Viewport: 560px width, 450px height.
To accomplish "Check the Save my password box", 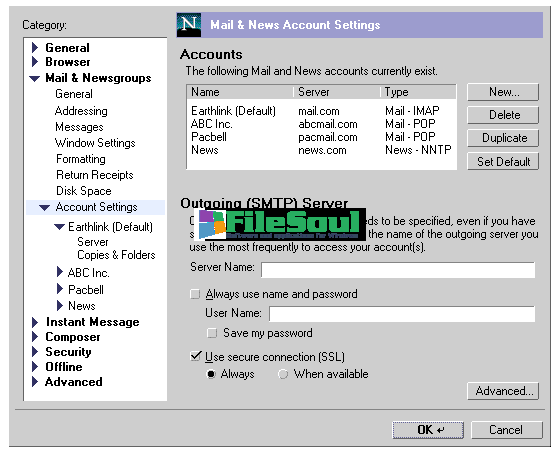I will tap(212, 333).
